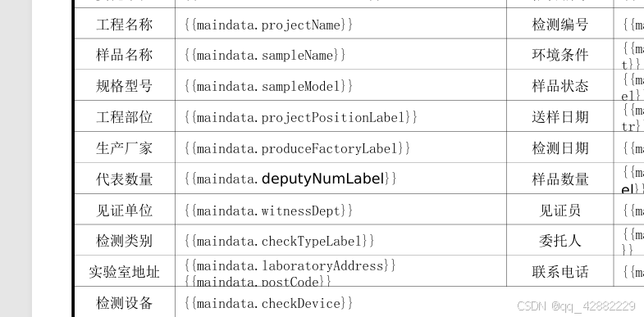This screenshot has width=644, height=317.
Task: Click the 生产厂家 label cell
Action: click(x=125, y=147)
